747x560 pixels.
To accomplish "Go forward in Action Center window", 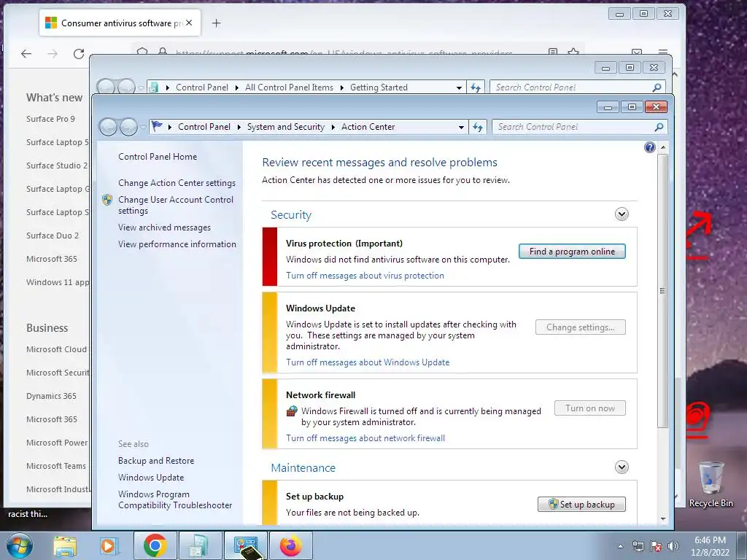I will click(128, 127).
